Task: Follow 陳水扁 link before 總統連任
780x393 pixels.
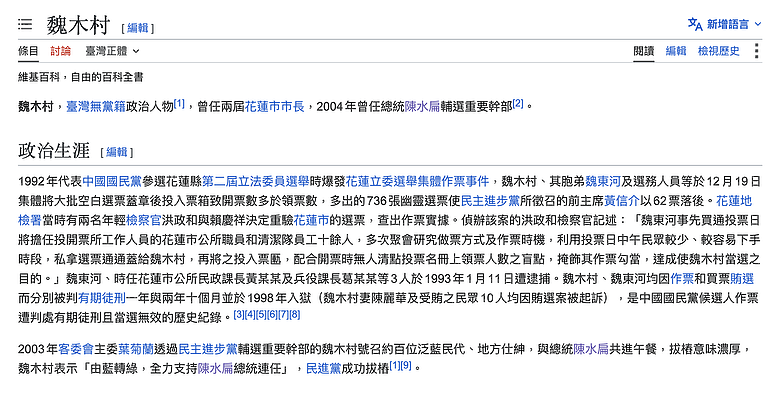Action: point(215,369)
